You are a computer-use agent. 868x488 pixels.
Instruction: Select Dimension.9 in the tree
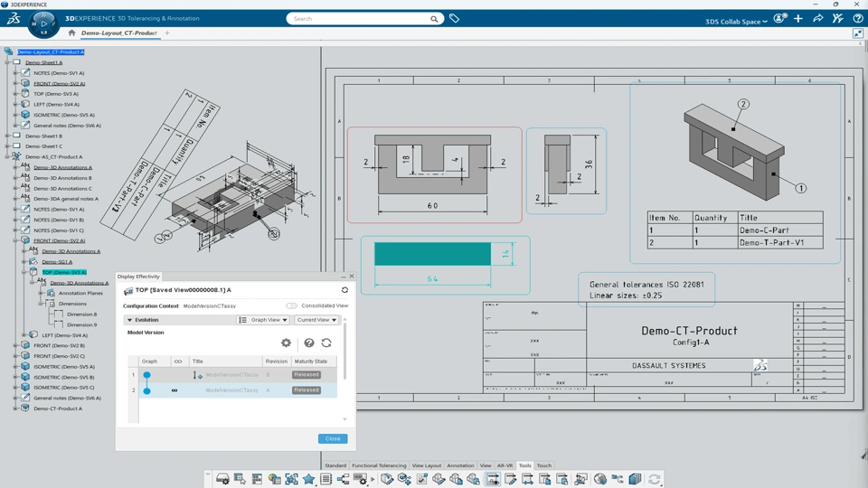81,324
